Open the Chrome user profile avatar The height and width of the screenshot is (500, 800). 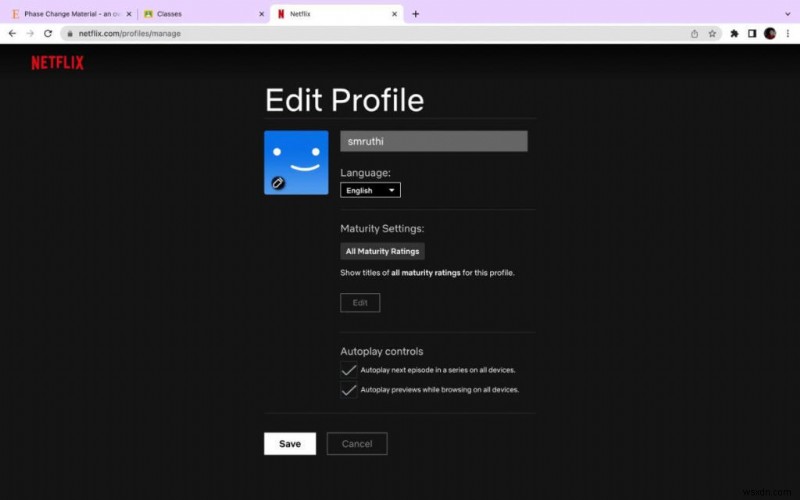770,34
